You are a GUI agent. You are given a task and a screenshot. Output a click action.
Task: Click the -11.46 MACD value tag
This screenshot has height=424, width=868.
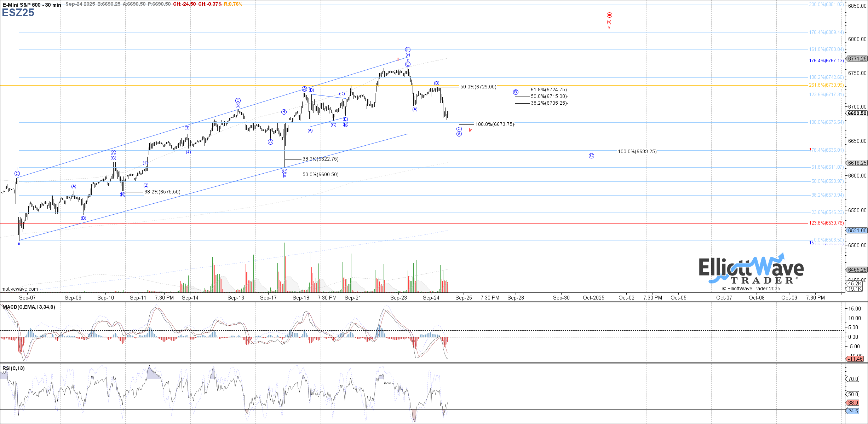tap(856, 359)
